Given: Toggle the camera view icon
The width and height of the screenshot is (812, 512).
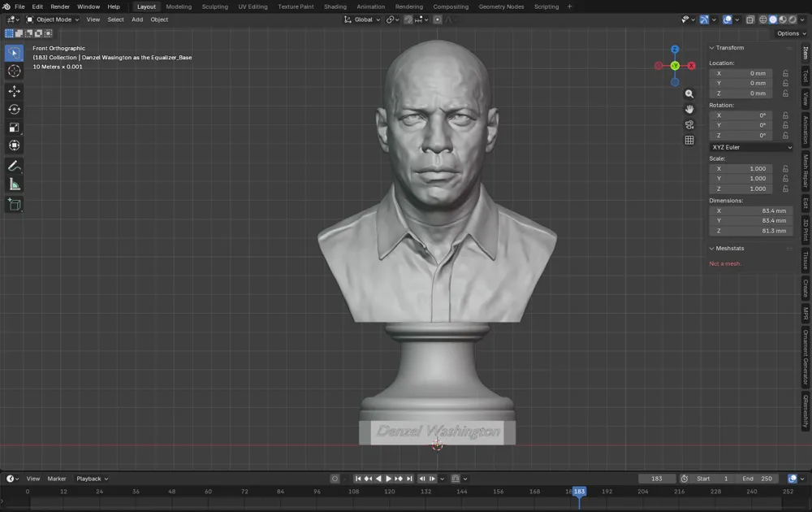Looking at the screenshot, I should point(689,125).
